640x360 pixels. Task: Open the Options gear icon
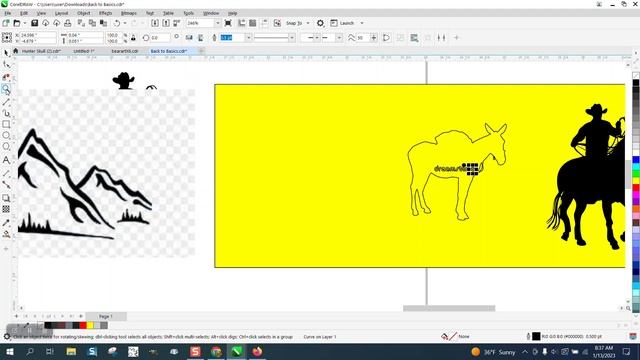tap(320, 23)
